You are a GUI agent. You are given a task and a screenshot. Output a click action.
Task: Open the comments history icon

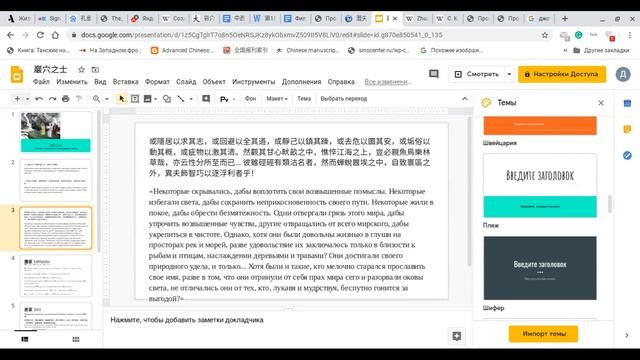[x=433, y=74]
